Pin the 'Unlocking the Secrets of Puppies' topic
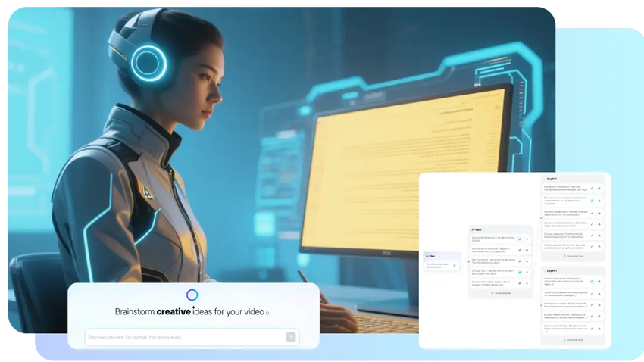644x362 pixels. tap(519, 250)
